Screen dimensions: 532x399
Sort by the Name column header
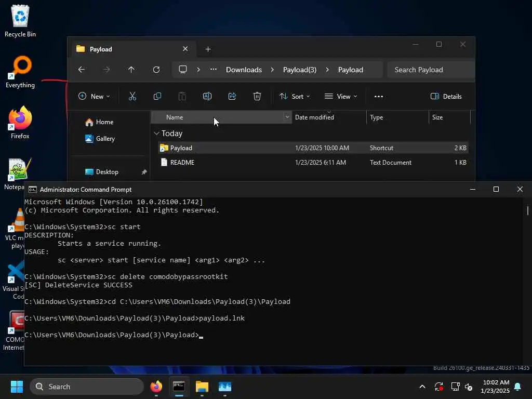coord(175,117)
